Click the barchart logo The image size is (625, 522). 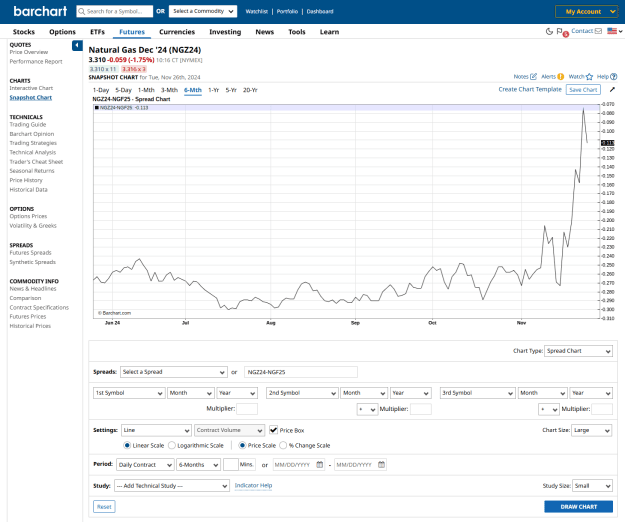point(40,11)
